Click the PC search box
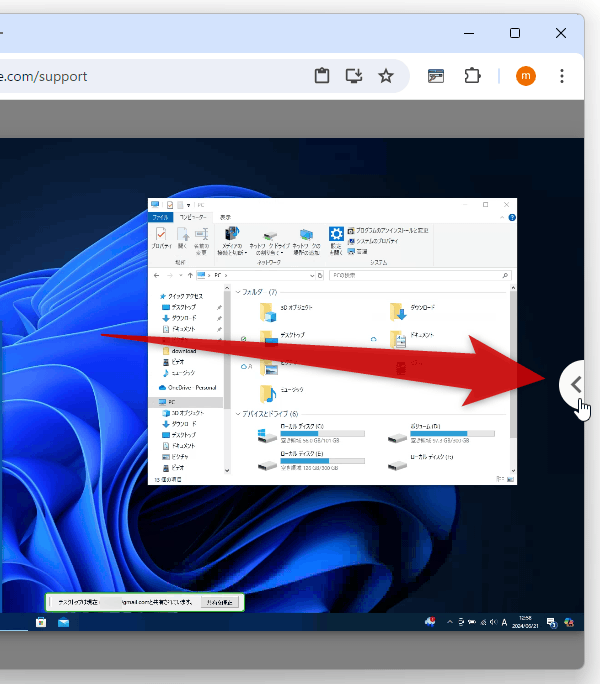The width and height of the screenshot is (600, 684). [x=420, y=275]
